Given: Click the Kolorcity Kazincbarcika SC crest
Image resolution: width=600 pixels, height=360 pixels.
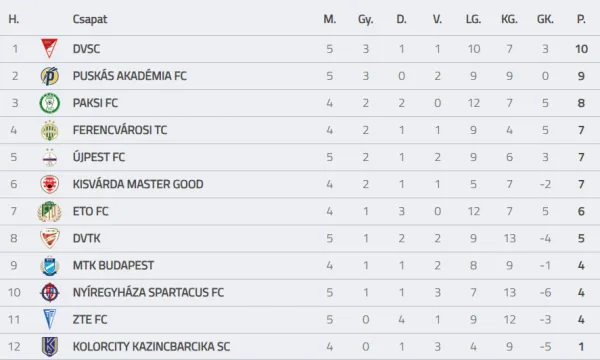Looking at the screenshot, I should coord(50,347).
